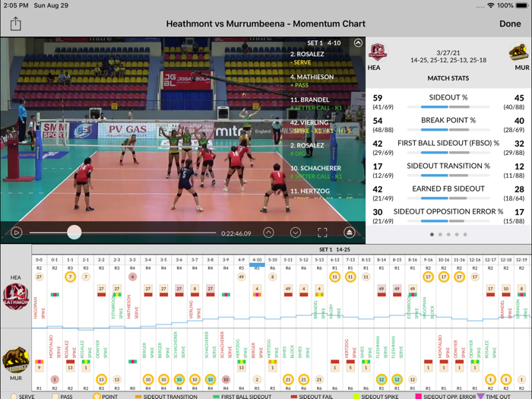Select the Heathmont logo in match stats

pyautogui.click(x=377, y=52)
